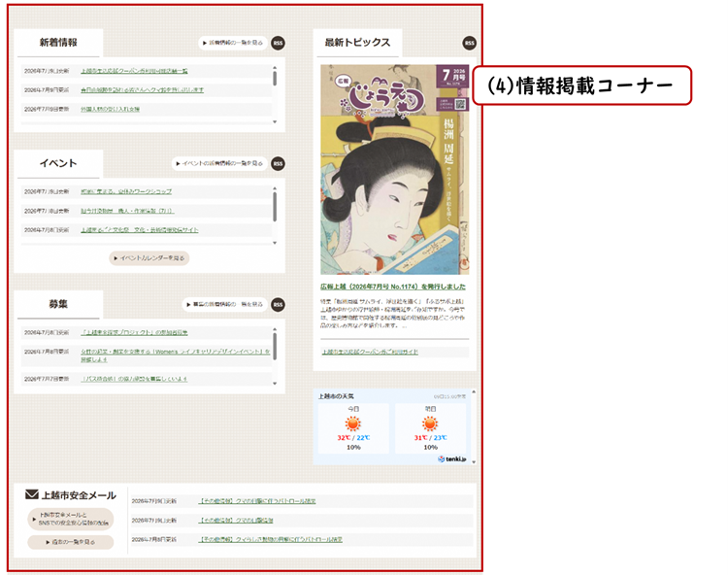Screen dimensions: 728x575
Task: View the full イベント news list
Action: (x=219, y=163)
